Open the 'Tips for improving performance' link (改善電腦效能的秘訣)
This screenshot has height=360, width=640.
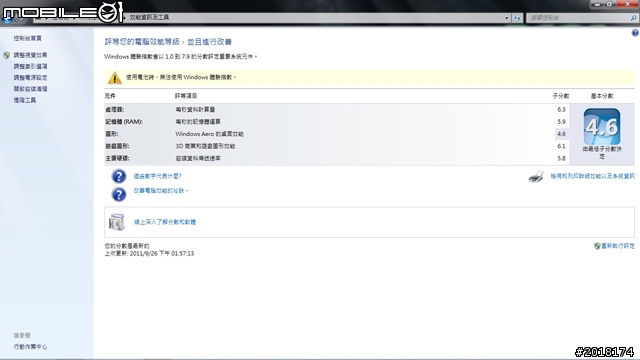[160, 191]
